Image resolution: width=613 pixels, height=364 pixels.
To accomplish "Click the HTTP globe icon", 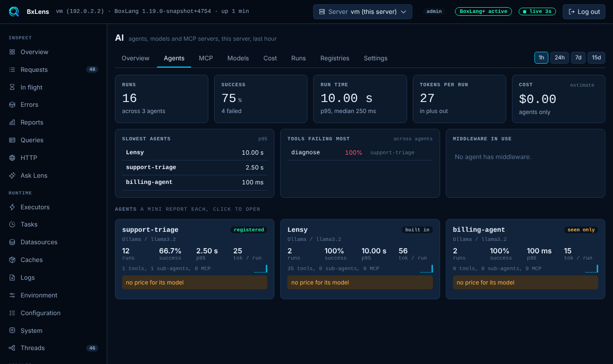I will point(12,158).
